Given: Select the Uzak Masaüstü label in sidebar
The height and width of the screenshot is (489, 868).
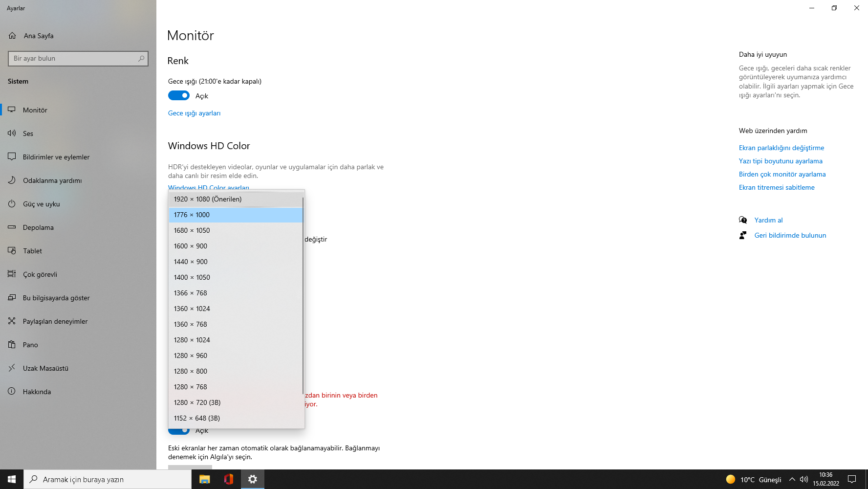Looking at the screenshot, I should click(45, 368).
